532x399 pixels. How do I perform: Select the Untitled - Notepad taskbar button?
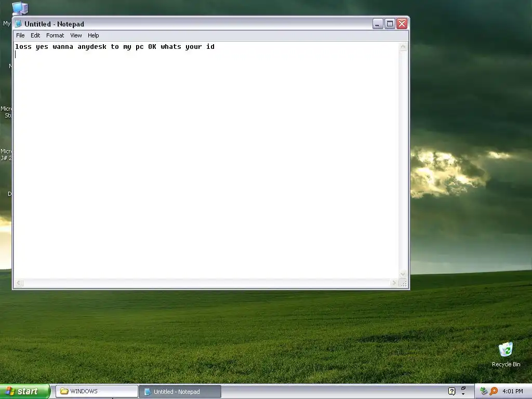[180, 392]
